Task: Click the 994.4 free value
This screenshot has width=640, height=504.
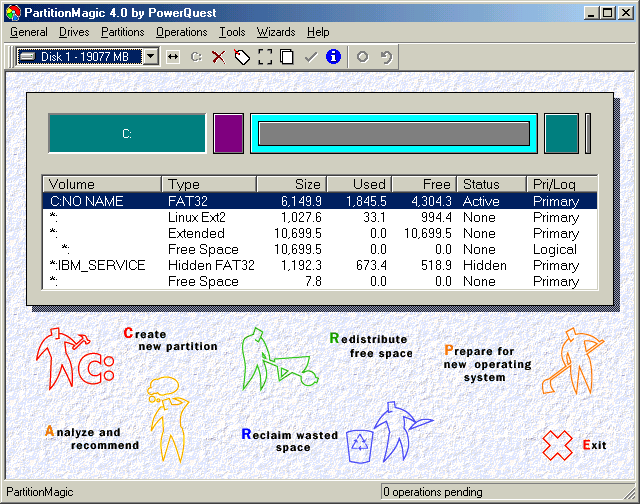Action: [436, 217]
